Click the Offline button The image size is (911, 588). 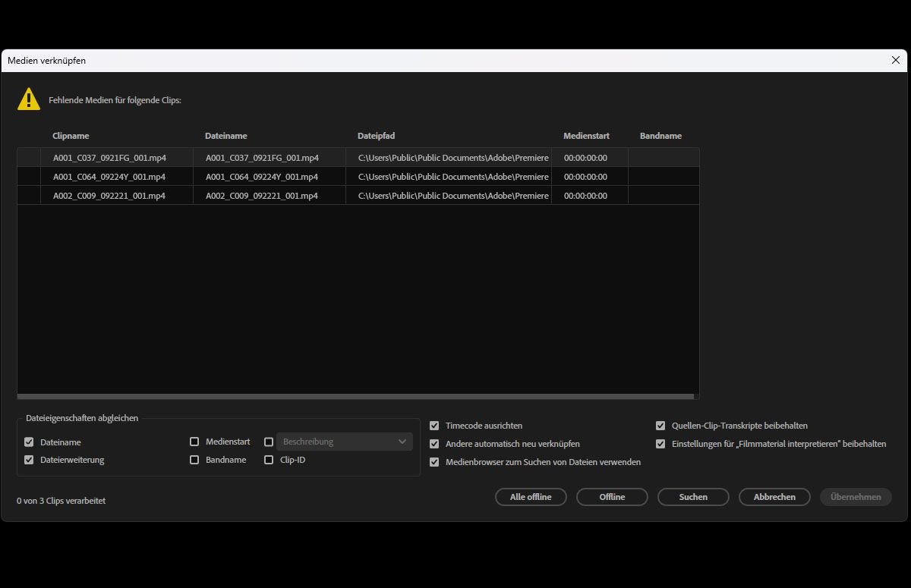pyautogui.click(x=612, y=497)
